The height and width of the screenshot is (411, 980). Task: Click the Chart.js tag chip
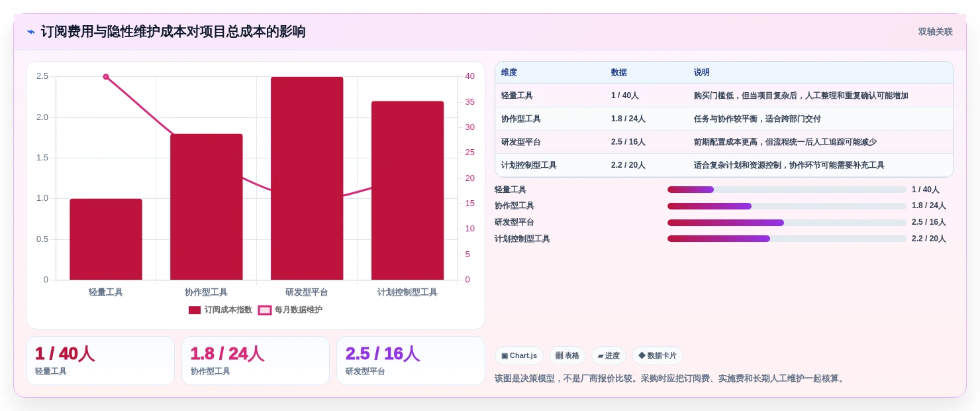519,356
